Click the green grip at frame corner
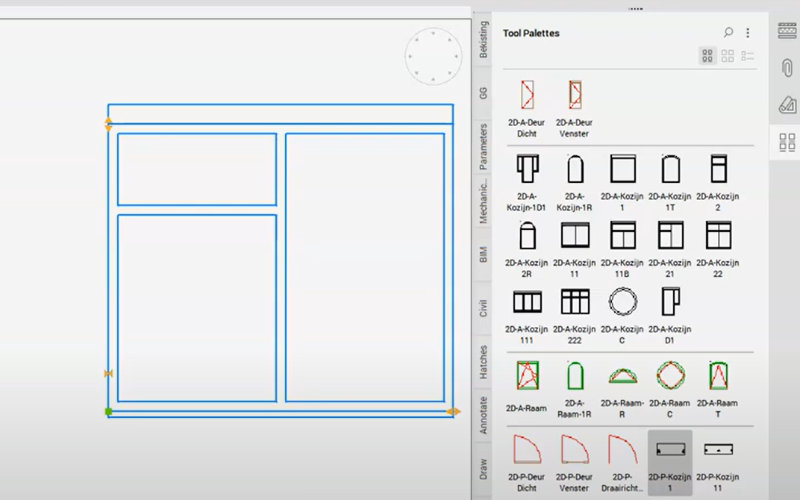This screenshot has width=800, height=500. click(x=109, y=411)
